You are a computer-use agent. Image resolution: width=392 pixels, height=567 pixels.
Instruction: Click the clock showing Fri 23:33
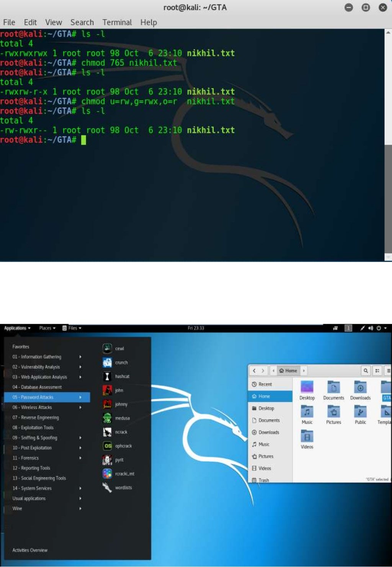click(196, 328)
